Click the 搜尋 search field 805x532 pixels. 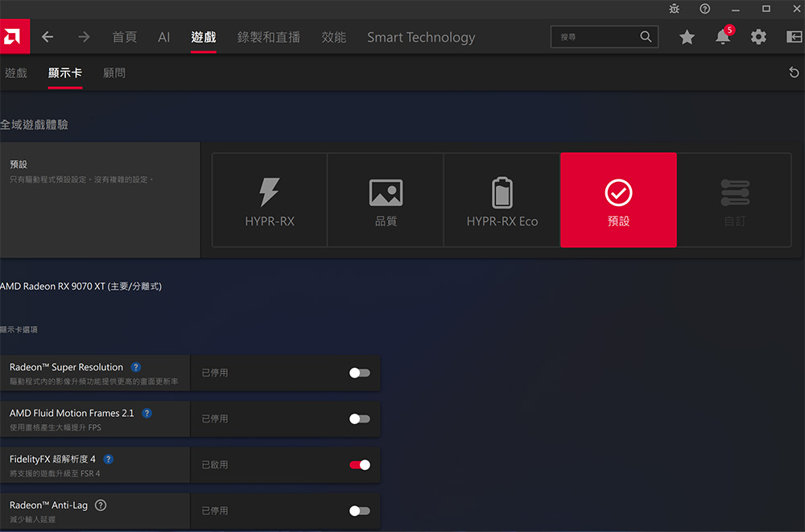click(596, 37)
